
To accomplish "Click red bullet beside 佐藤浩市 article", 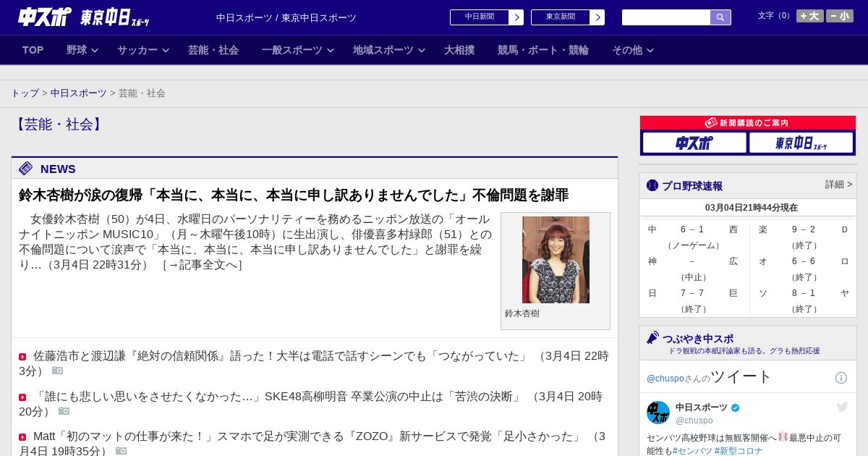I will click(22, 357).
